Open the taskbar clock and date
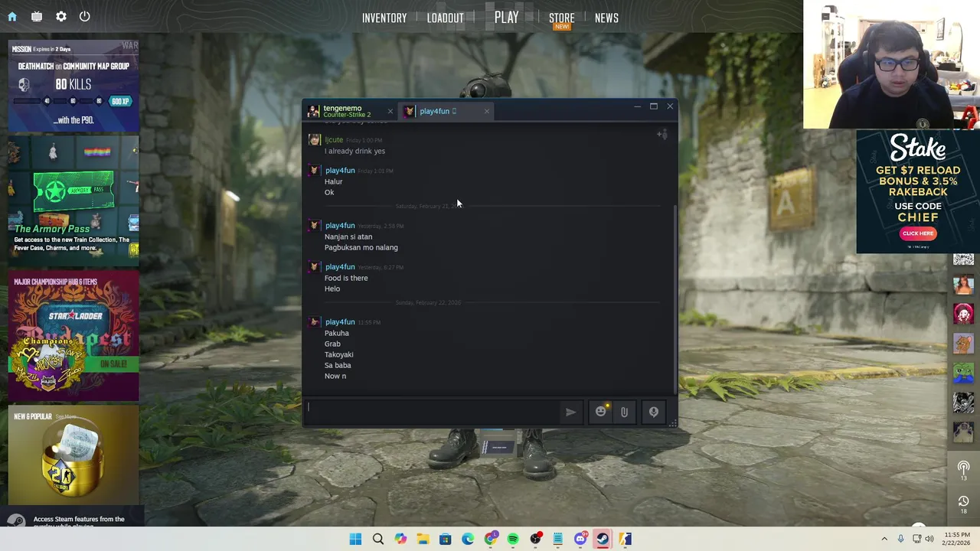The height and width of the screenshot is (551, 980). pyautogui.click(x=957, y=539)
